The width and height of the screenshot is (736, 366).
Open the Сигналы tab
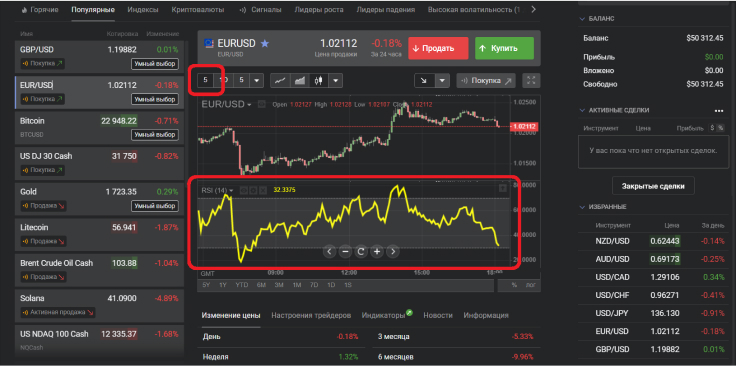[x=261, y=9]
